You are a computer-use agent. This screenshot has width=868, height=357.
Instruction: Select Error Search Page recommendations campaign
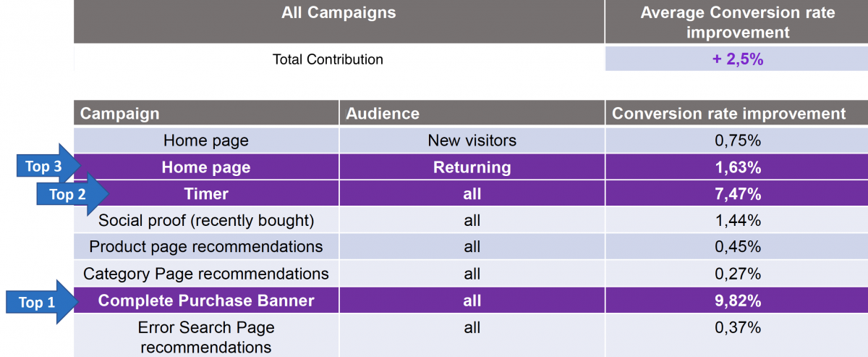pyautogui.click(x=206, y=337)
